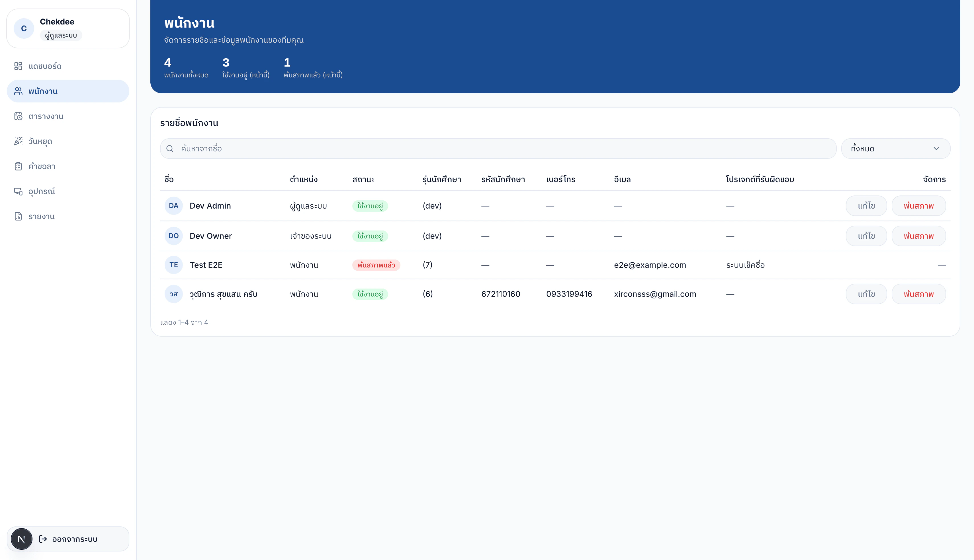The image size is (974, 560).
Task: Open ตารางงาน menu item
Action: (68, 116)
